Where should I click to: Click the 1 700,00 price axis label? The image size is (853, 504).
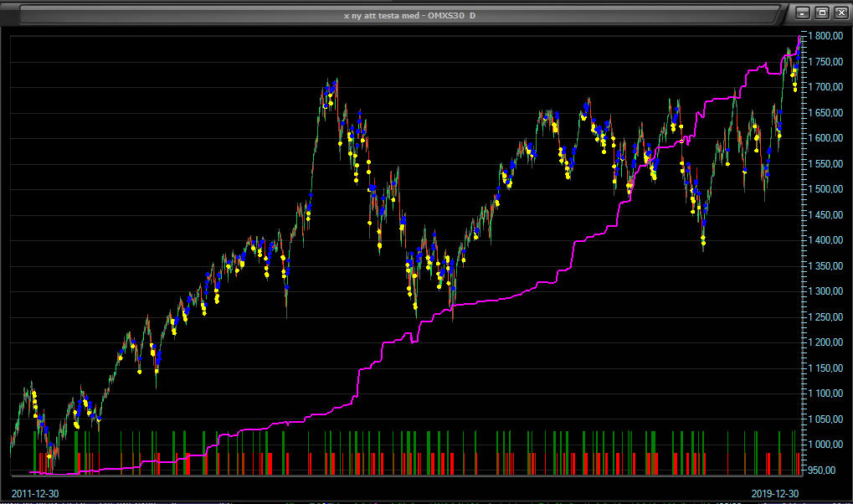[x=825, y=88]
